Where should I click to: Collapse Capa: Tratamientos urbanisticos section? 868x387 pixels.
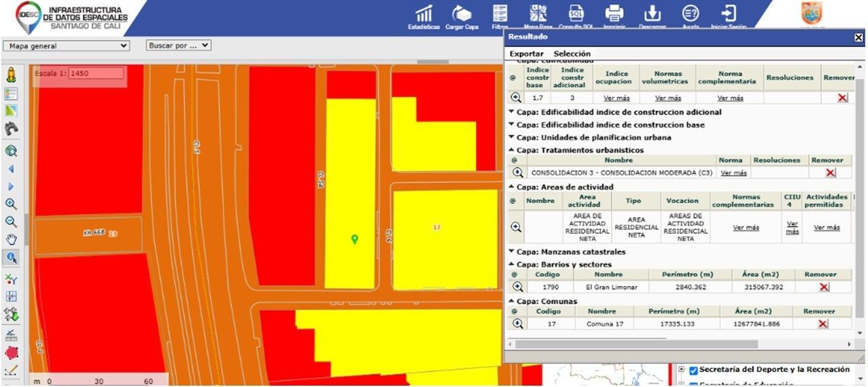click(x=511, y=150)
